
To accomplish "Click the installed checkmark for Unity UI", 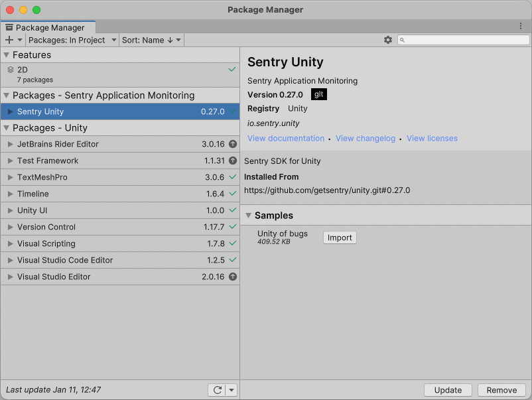I will pyautogui.click(x=233, y=210).
